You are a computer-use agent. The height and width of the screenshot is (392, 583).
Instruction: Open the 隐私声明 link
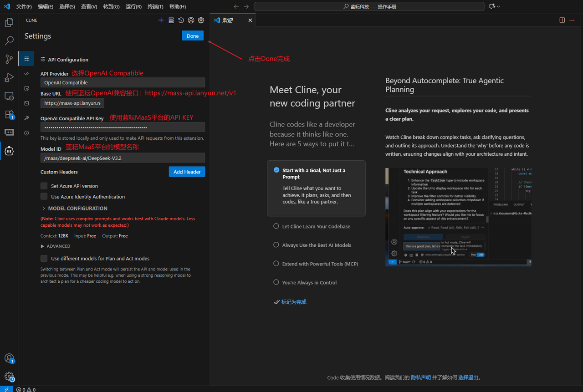[421, 377]
